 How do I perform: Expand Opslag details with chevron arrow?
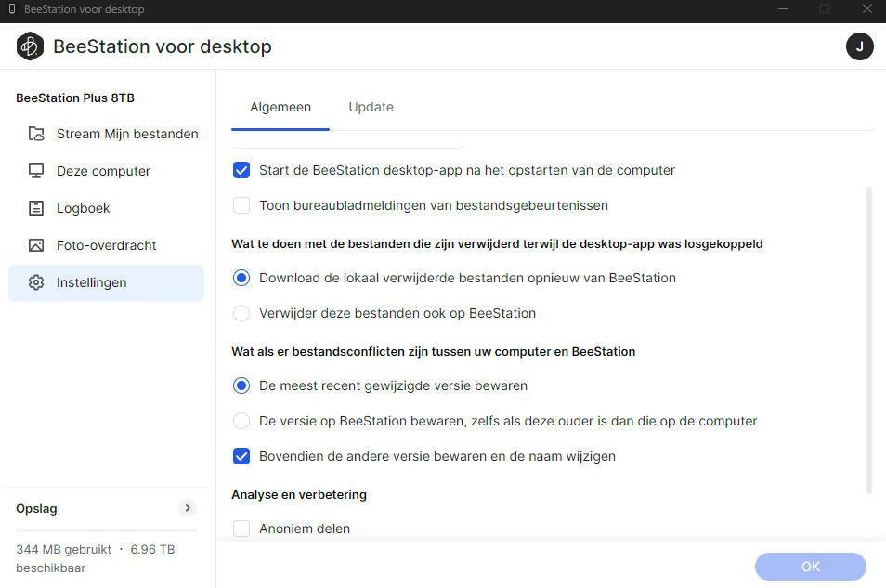click(x=188, y=508)
